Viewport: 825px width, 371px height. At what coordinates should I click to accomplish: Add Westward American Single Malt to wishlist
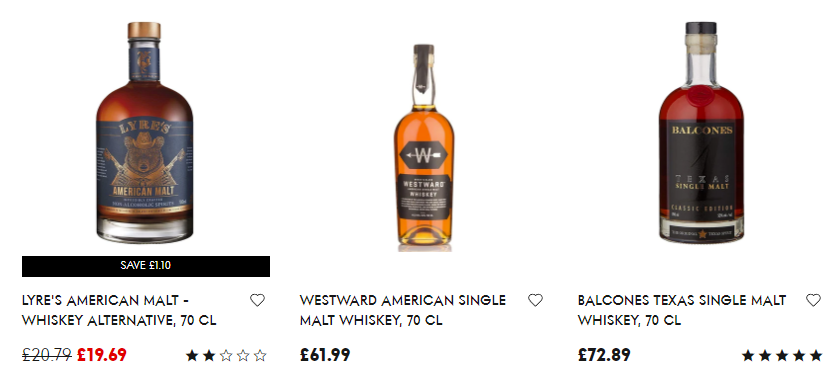pos(535,300)
